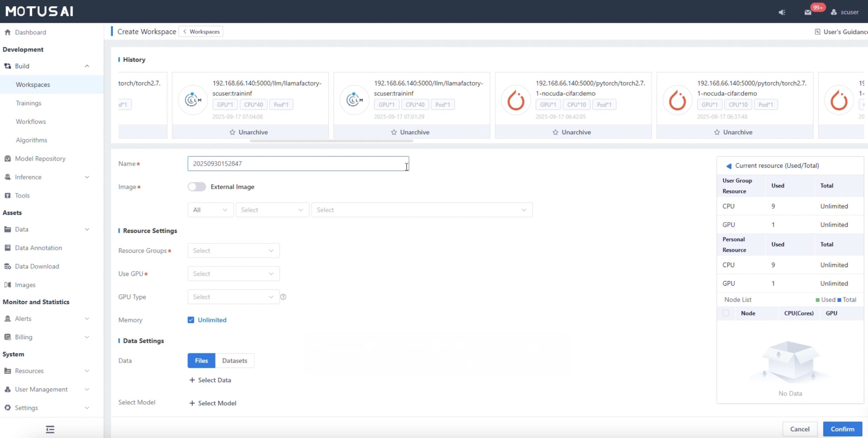Viewport: 868px width, 438px height.
Task: Open the Resource Groups dropdown
Action: click(x=233, y=251)
